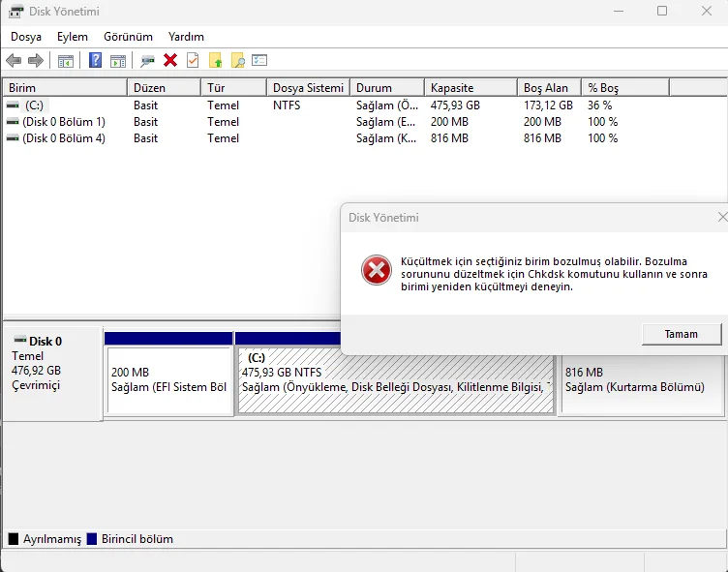Open the blue question mark Help icon
This screenshot has width=728, height=572.
[95, 60]
